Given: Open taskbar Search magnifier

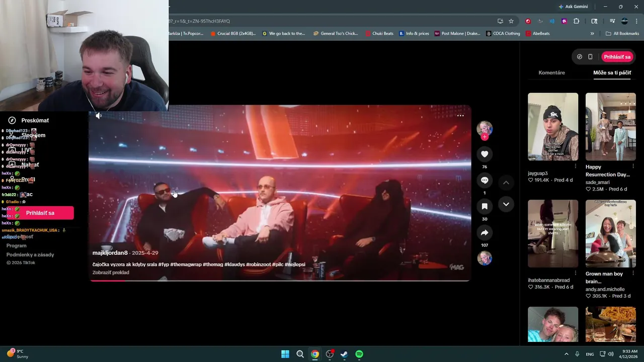Looking at the screenshot, I should point(300,354).
